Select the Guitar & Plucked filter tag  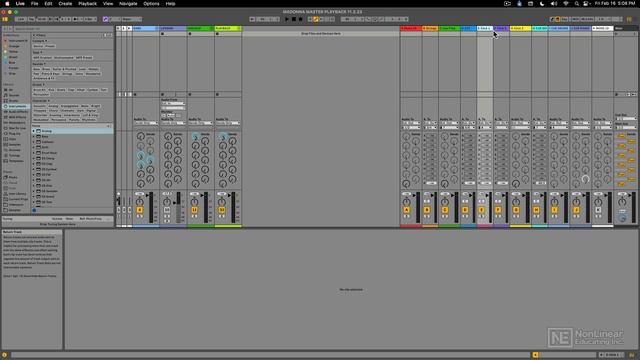point(64,69)
